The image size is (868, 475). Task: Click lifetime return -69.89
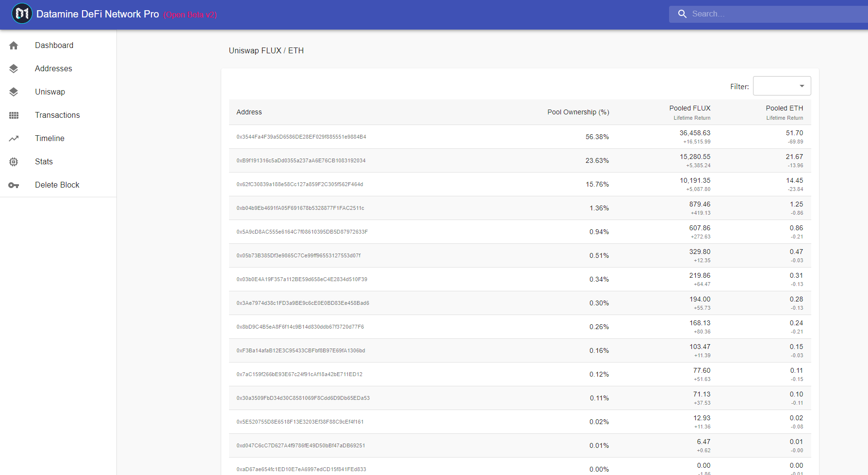click(x=796, y=142)
